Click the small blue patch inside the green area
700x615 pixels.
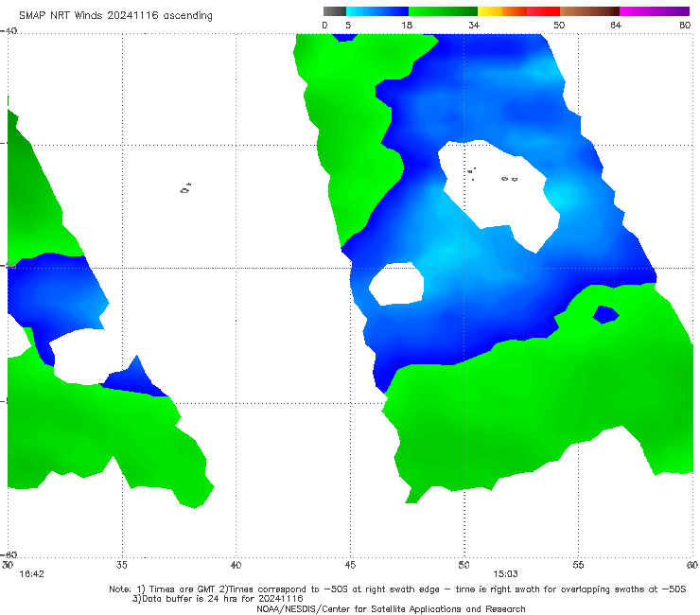click(x=605, y=314)
